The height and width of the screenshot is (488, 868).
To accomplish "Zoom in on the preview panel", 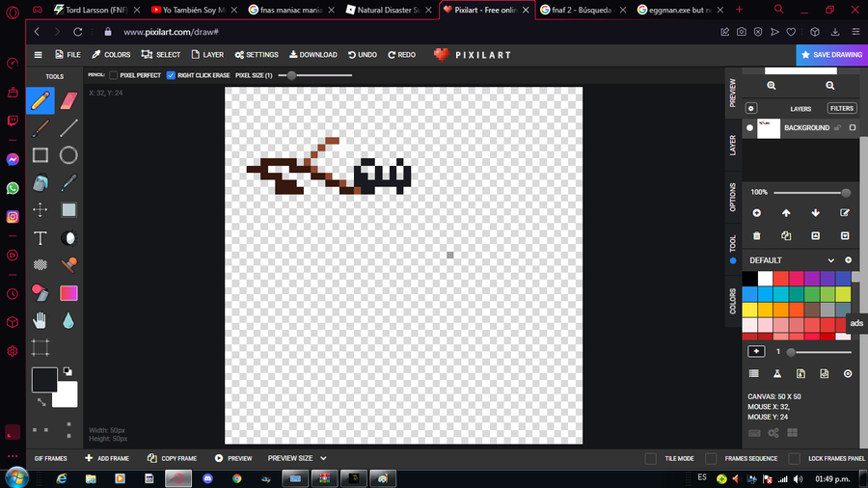I will 772,85.
